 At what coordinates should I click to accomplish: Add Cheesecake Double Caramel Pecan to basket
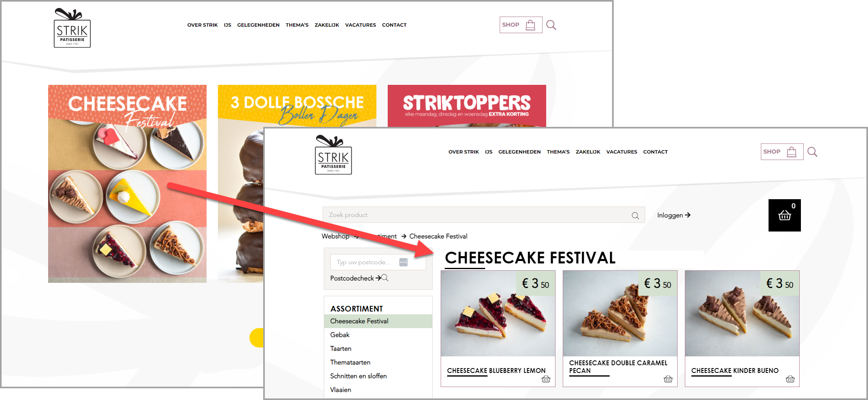point(668,379)
